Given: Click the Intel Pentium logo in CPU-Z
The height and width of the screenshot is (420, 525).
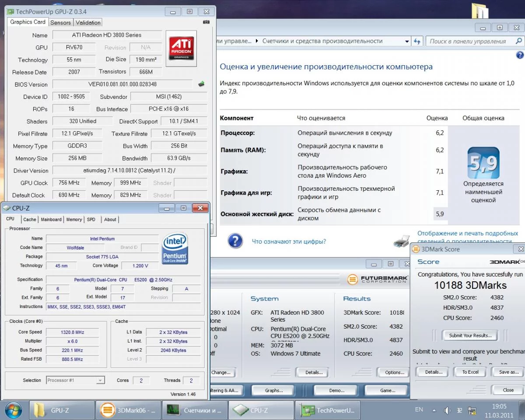Looking at the screenshot, I should (175, 248).
